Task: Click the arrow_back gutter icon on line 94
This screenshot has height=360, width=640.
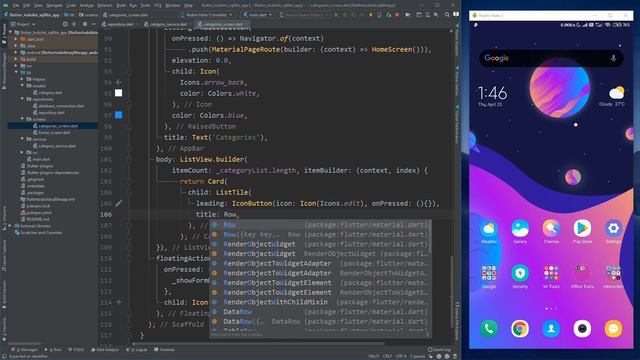Action: [119, 82]
